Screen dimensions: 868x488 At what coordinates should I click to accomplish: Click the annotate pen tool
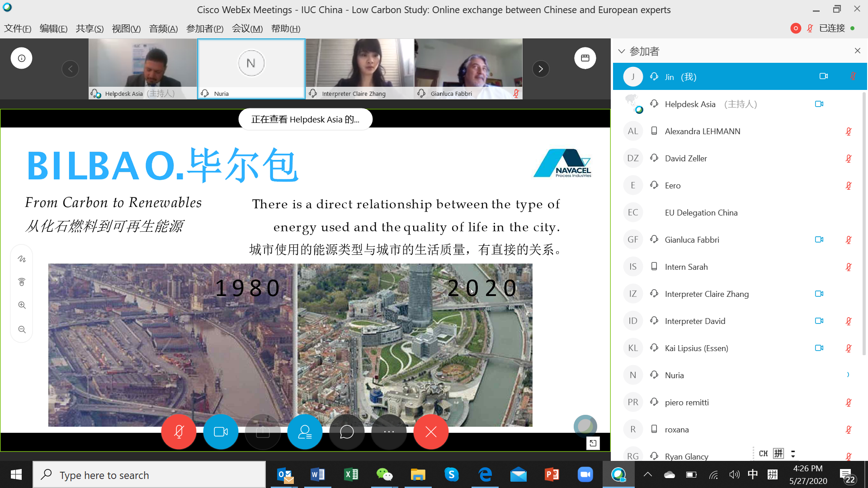pyautogui.click(x=22, y=259)
